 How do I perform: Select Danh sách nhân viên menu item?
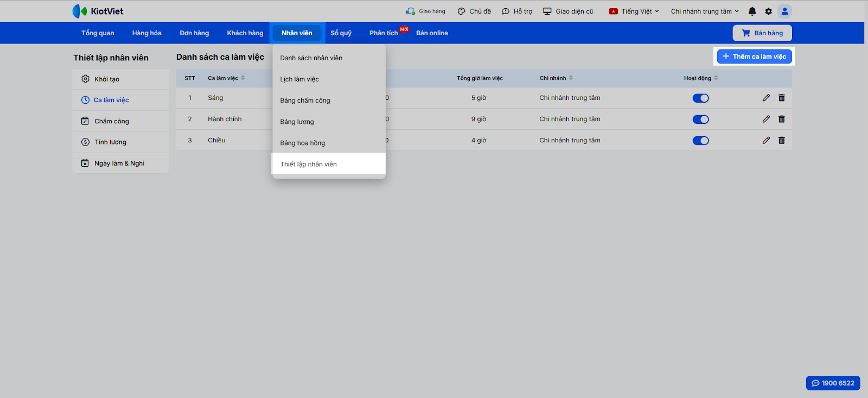329,58
